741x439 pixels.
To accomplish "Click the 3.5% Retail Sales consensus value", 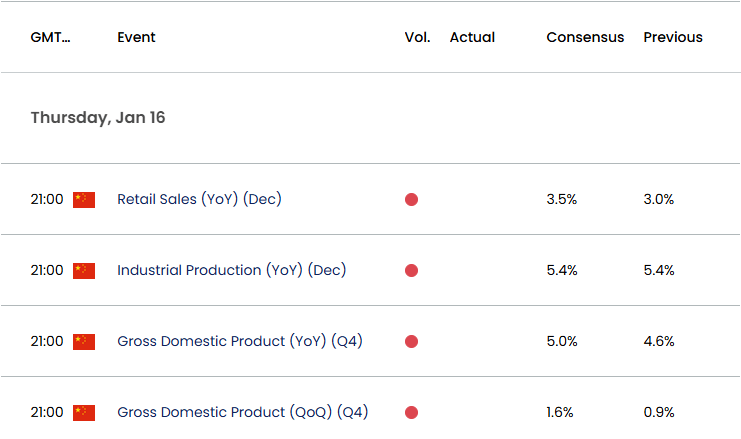I will 562,199.
